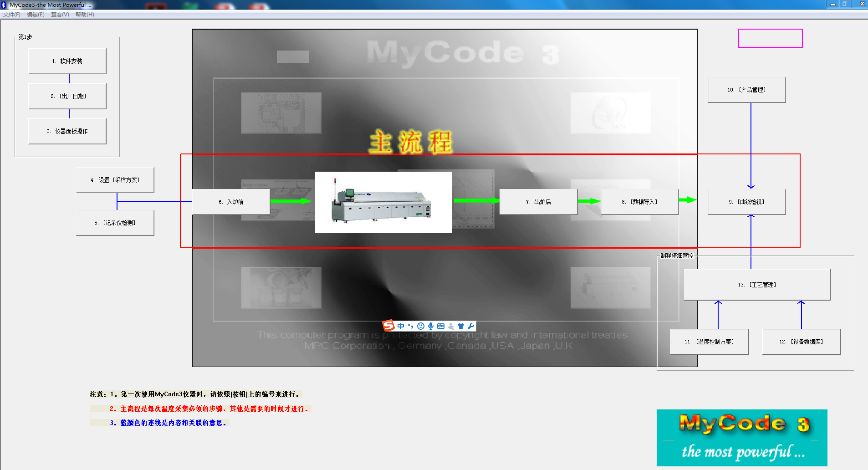Open Sogou skin settings via T-shirt icon

461,325
